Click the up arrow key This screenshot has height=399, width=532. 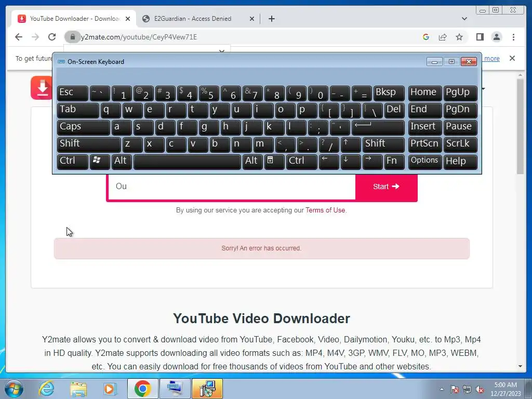(350, 144)
